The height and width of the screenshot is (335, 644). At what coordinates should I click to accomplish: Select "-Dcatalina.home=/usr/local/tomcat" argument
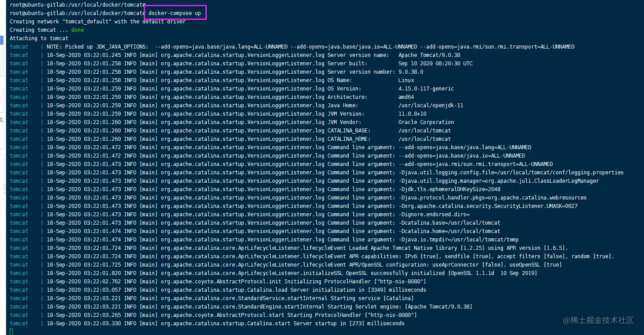tap(449, 231)
